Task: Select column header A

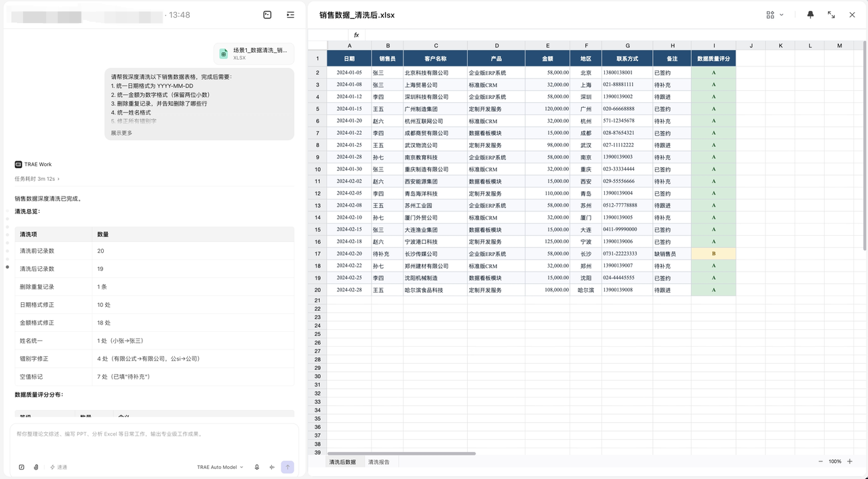Action: point(349,45)
